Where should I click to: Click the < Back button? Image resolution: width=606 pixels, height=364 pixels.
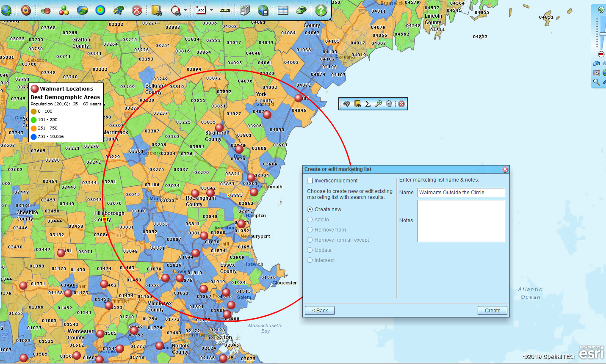coord(320,311)
